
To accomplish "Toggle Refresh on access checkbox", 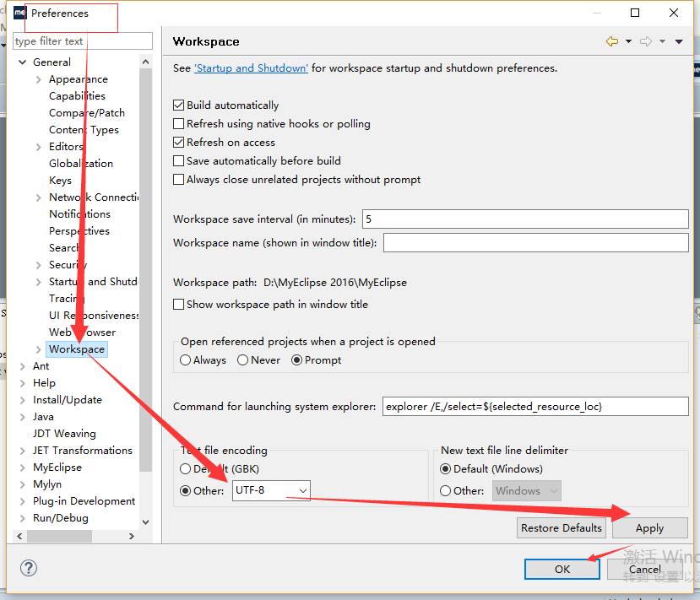I will 178,143.
